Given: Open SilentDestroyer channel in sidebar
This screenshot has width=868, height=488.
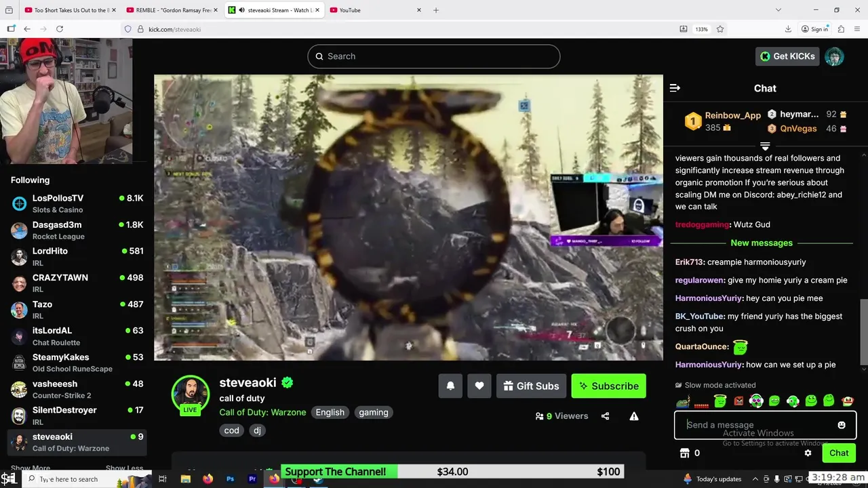Looking at the screenshot, I should tap(77, 415).
